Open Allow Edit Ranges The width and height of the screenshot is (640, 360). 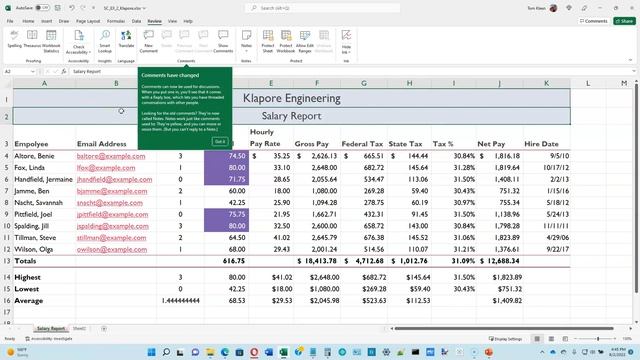[305, 41]
